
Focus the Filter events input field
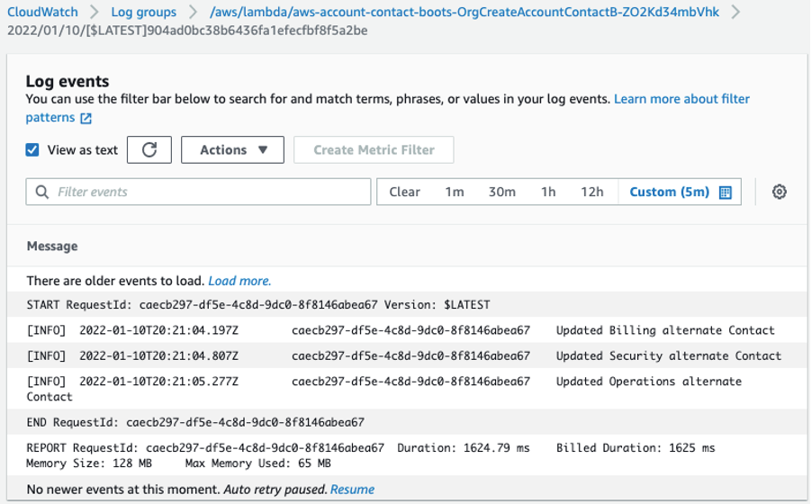(198, 192)
